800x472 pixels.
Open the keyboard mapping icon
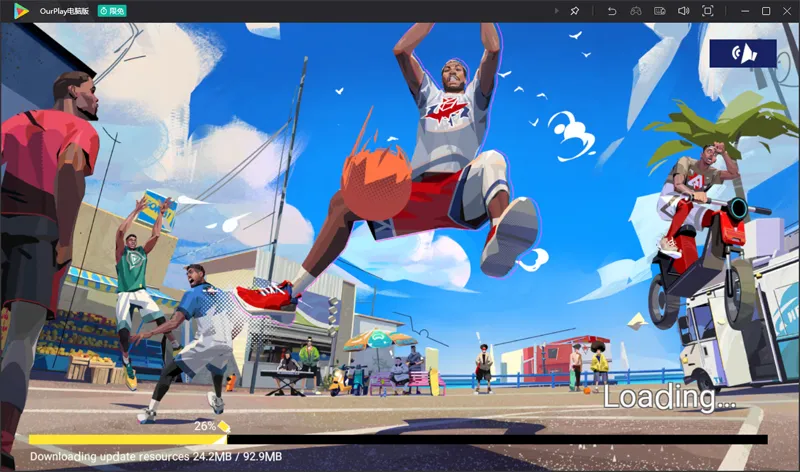click(x=660, y=11)
